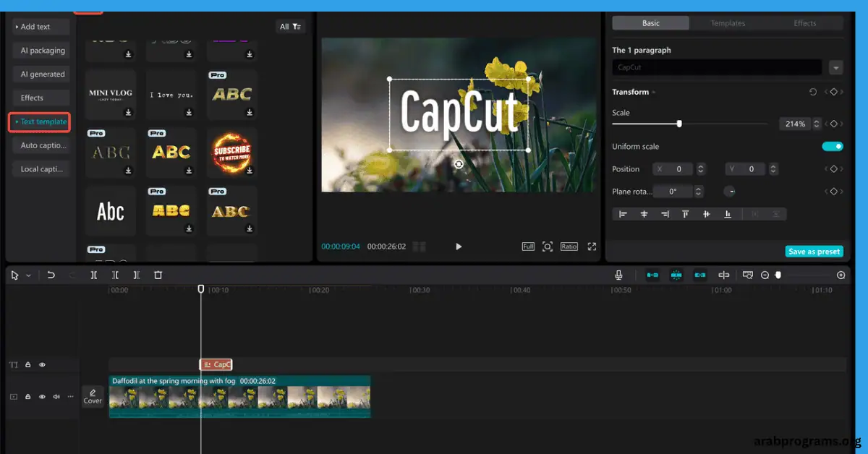Select the pointer selection tool
This screenshot has width=868, height=454.
tap(15, 275)
